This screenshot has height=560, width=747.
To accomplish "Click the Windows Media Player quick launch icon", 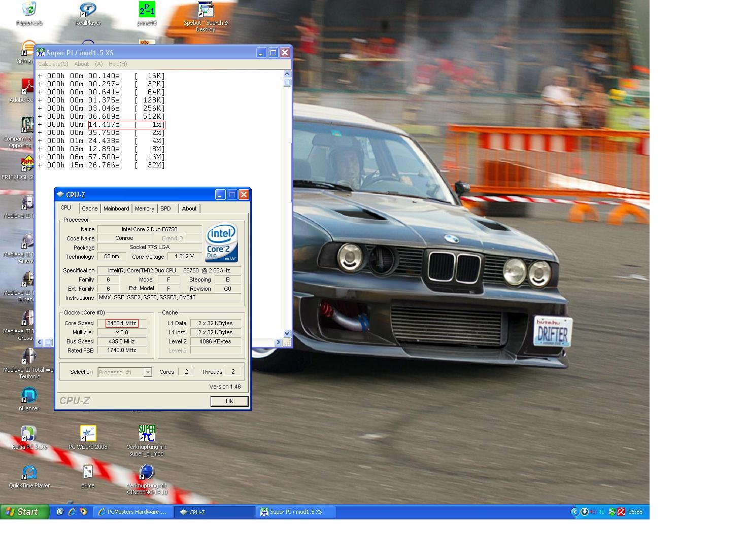I will 83,512.
